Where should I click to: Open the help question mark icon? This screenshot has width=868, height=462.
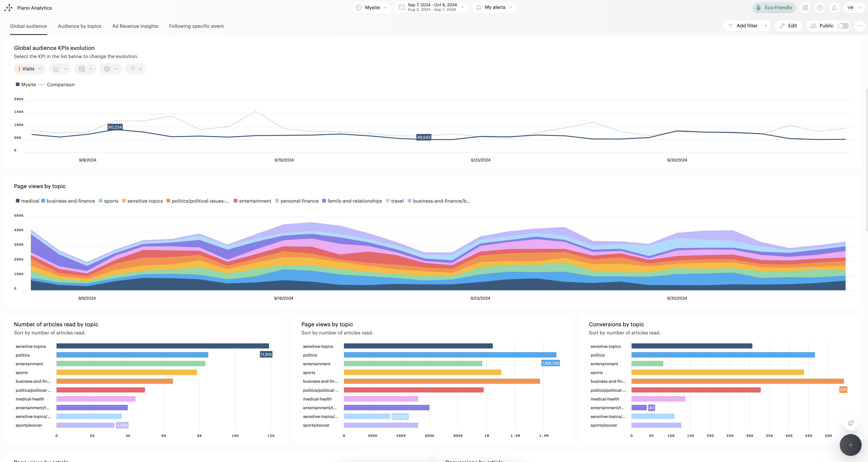820,8
